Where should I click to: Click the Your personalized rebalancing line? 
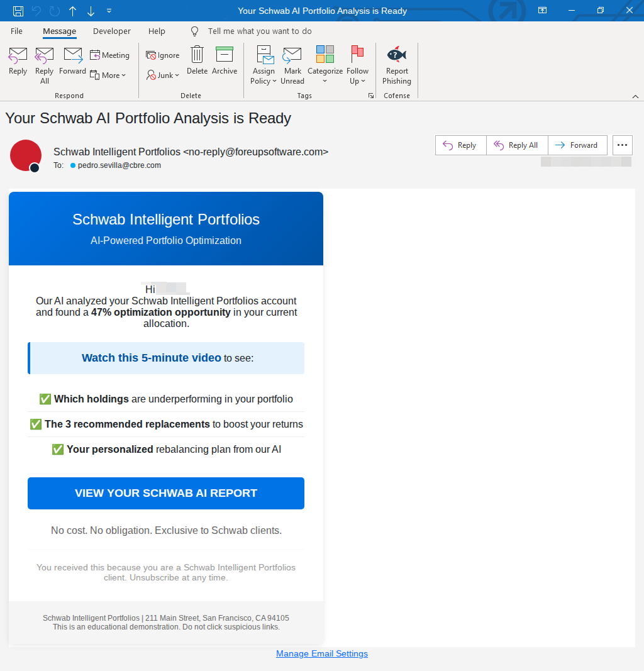pyautogui.click(x=166, y=450)
